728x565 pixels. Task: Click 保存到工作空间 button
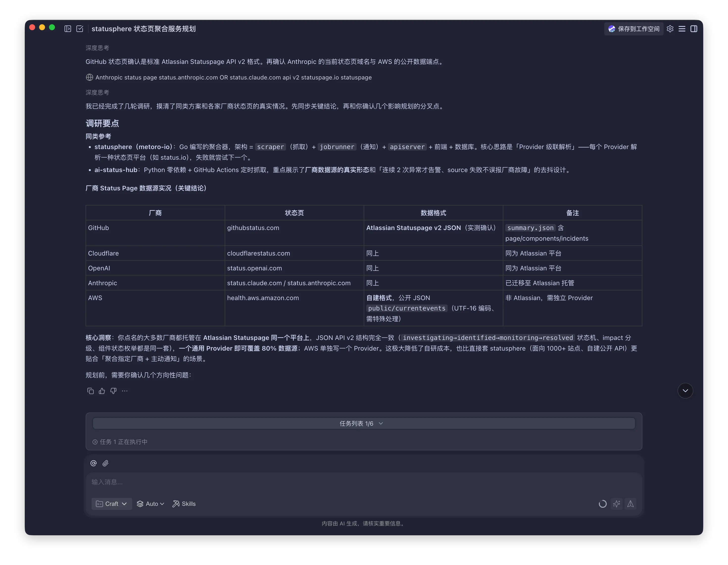point(634,29)
